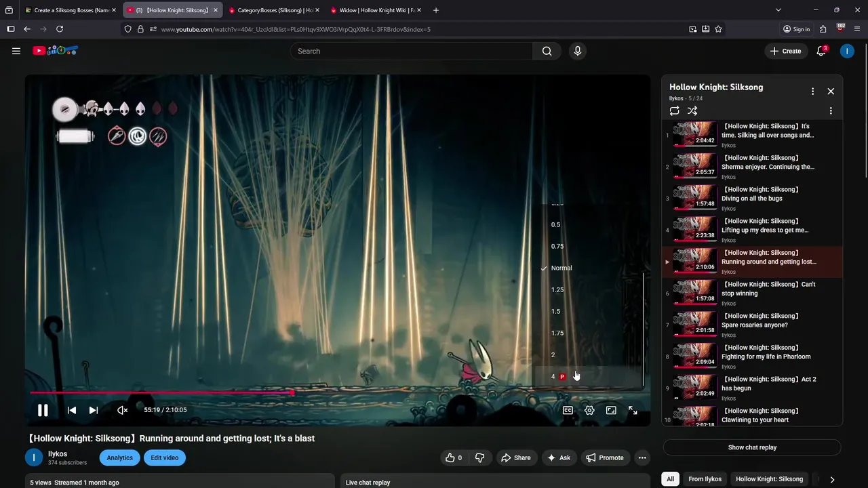The image size is (868, 488).
Task: Click the YouTube search field
Action: pos(412,51)
